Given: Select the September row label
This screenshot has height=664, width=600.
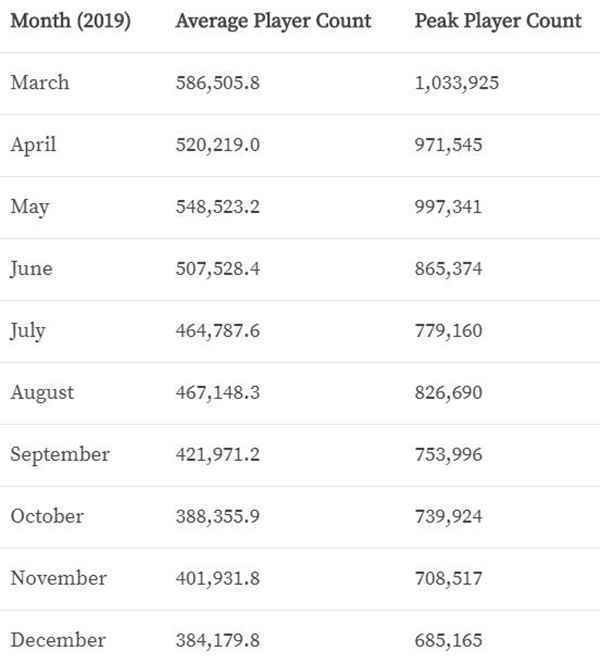Looking at the screenshot, I should (60, 455).
